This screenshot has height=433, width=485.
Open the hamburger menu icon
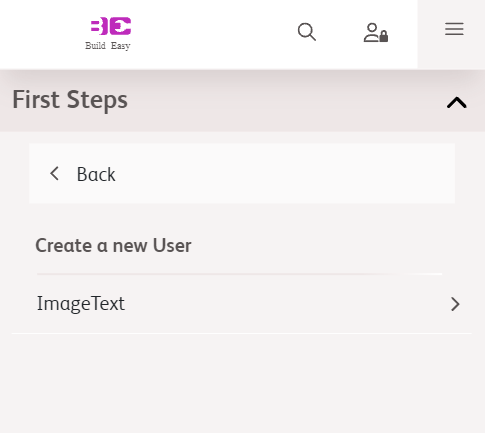coord(454,29)
